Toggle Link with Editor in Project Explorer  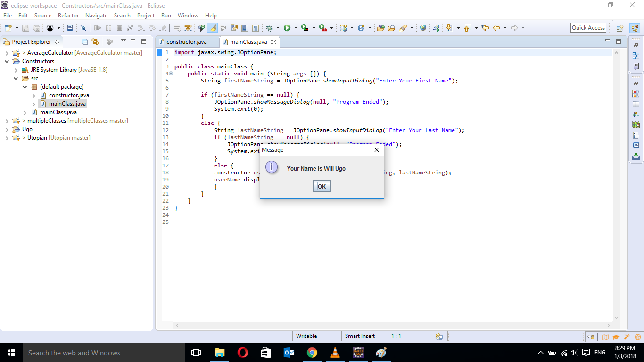tap(95, 41)
